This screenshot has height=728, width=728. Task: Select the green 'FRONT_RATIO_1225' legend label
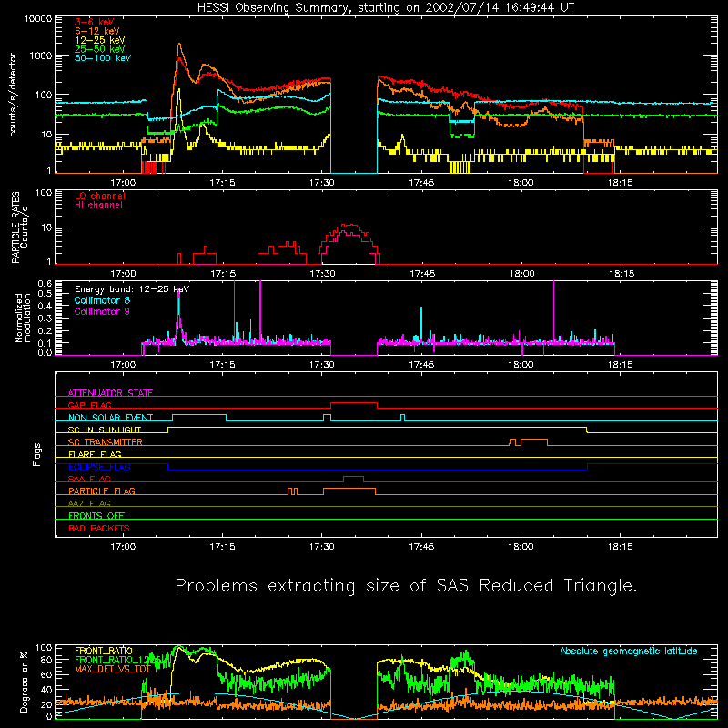click(118, 660)
